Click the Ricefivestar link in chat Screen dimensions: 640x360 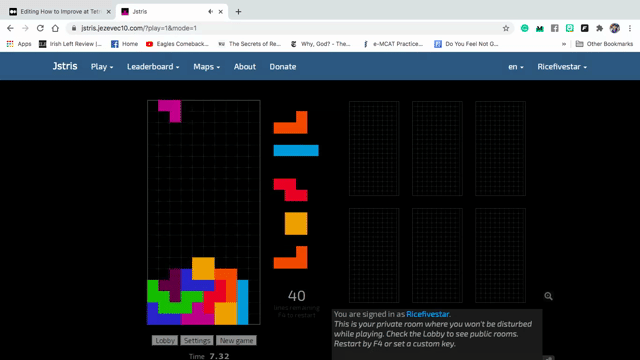427,314
